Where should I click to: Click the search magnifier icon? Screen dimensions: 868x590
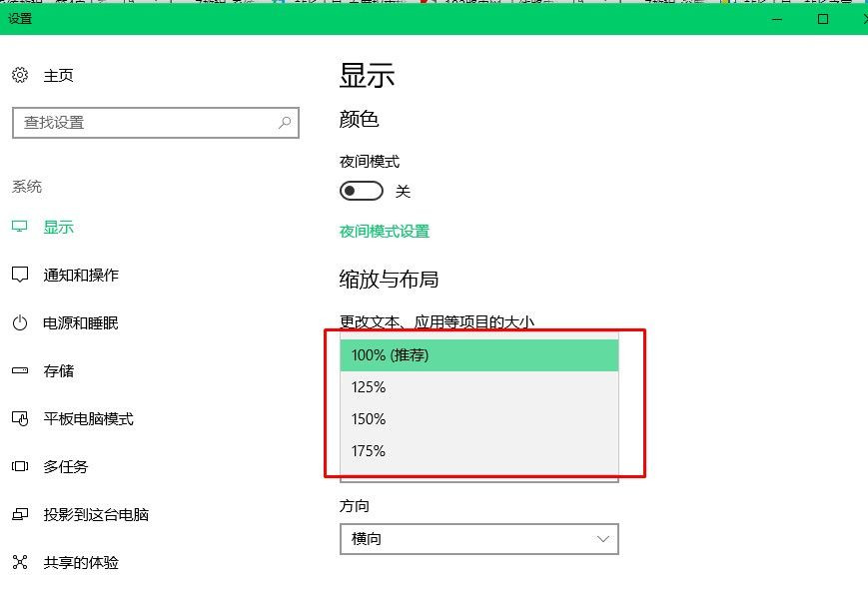285,123
